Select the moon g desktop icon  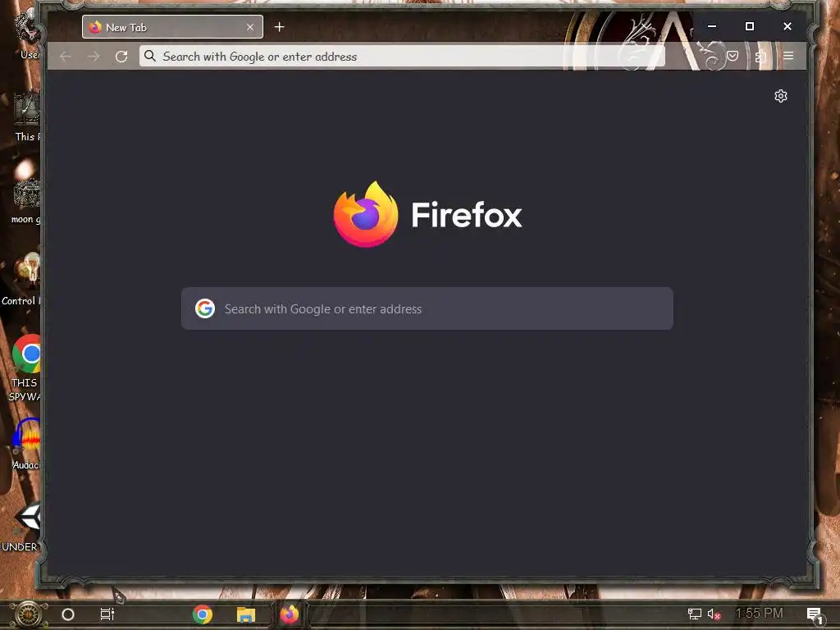click(25, 201)
